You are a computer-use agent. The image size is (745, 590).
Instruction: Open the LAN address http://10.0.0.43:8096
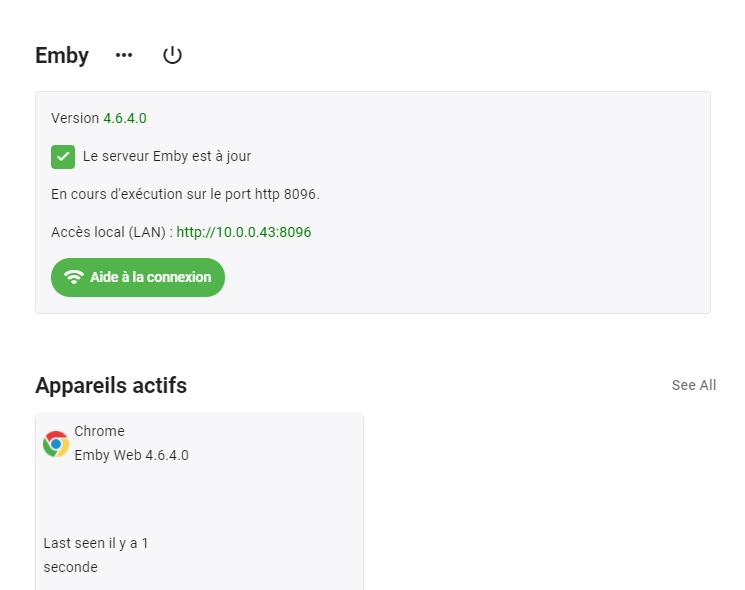click(244, 232)
